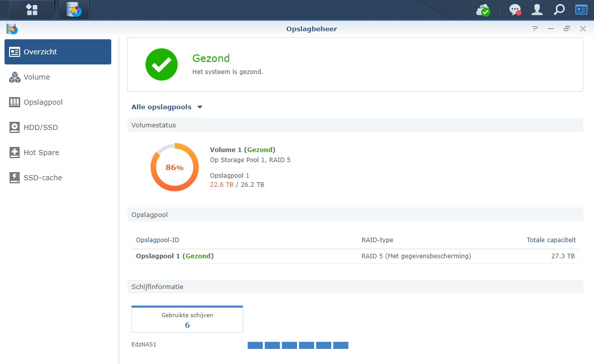This screenshot has height=364, width=594.
Task: Click the last disk block of EdzNAS1
Action: pos(341,345)
